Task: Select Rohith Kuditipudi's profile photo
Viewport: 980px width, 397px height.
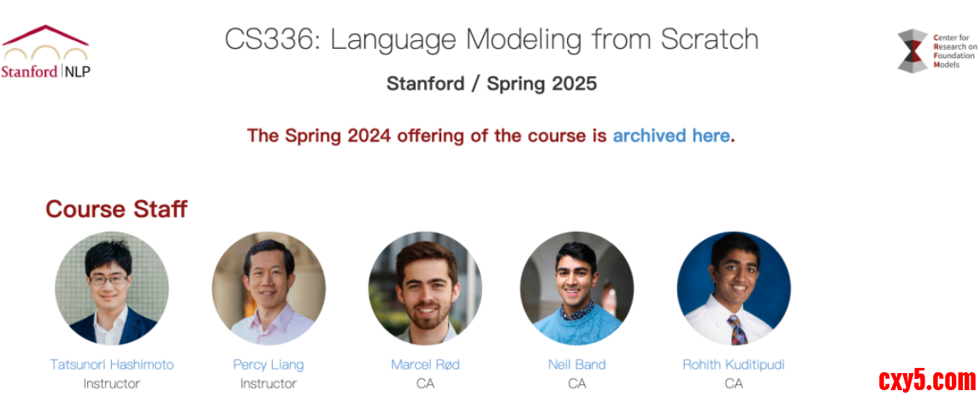Action: tap(733, 288)
